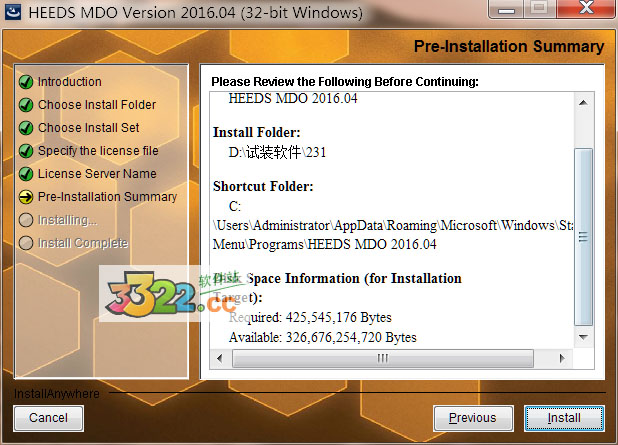618x445 pixels.
Task: Click the horizontal scrollbar left arrow
Action: click(220, 358)
